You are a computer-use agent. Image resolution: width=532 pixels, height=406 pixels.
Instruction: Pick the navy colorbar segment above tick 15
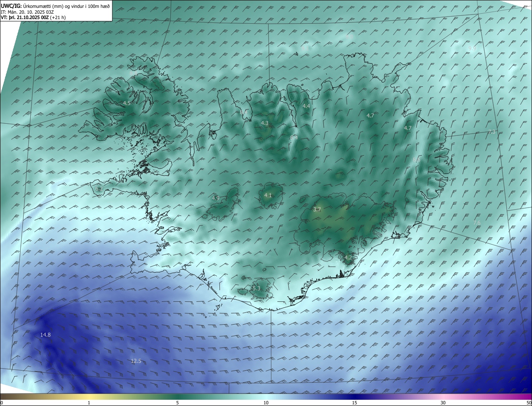coord(355,397)
